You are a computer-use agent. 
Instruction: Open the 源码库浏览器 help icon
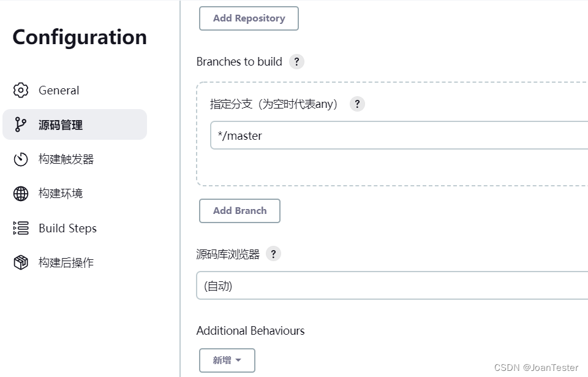(273, 253)
